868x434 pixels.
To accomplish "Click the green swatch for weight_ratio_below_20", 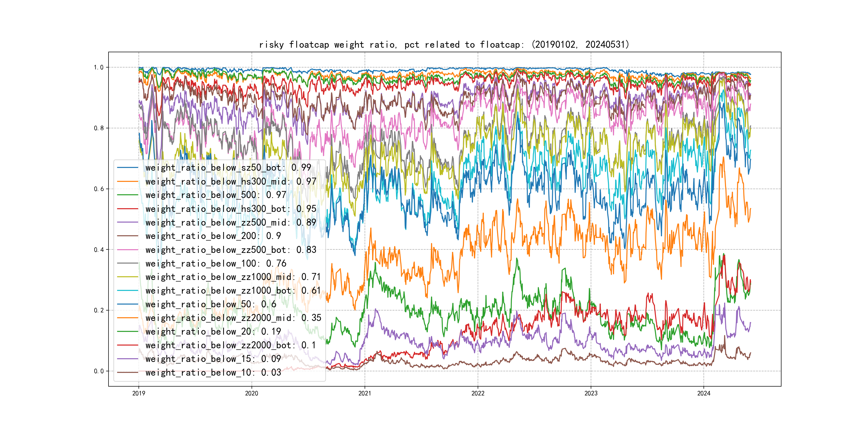I will coord(127,332).
